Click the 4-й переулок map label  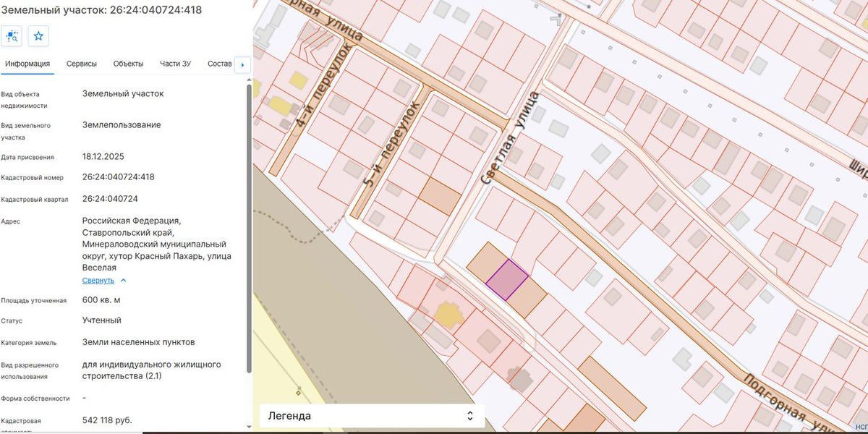325,87
